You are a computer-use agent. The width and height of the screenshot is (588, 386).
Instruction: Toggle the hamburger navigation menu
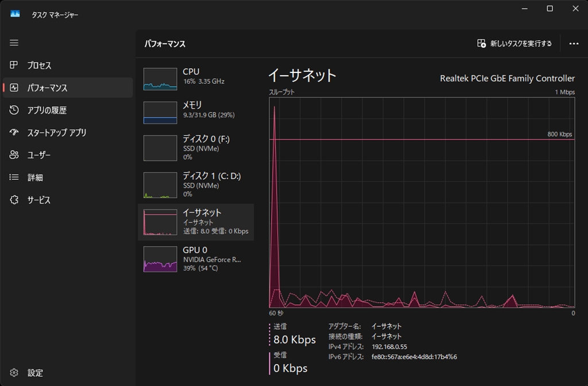(x=14, y=43)
